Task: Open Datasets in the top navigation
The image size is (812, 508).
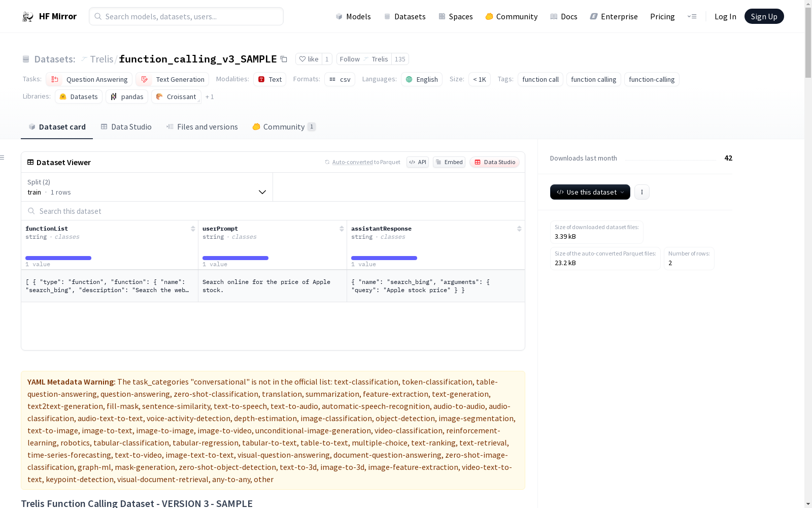Action: click(404, 17)
